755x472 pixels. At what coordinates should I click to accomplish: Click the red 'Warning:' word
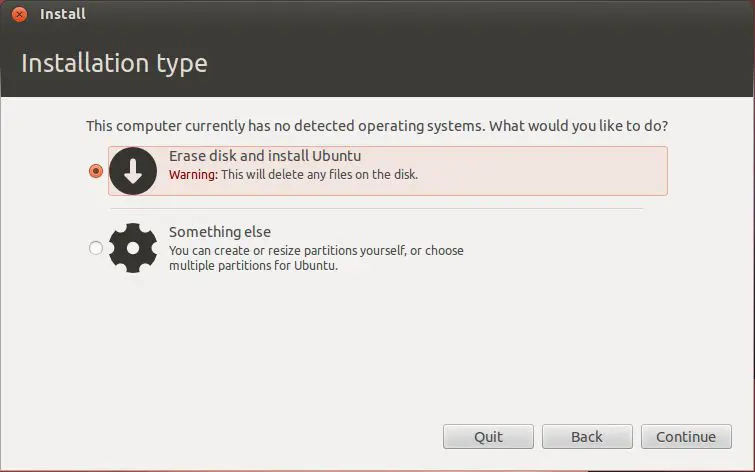pos(193,175)
